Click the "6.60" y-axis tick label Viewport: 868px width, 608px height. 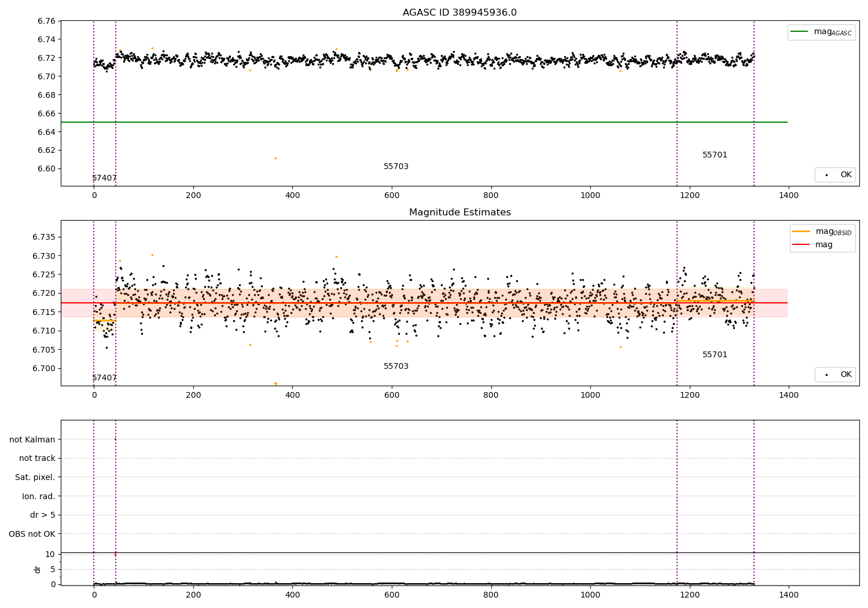click(46, 169)
